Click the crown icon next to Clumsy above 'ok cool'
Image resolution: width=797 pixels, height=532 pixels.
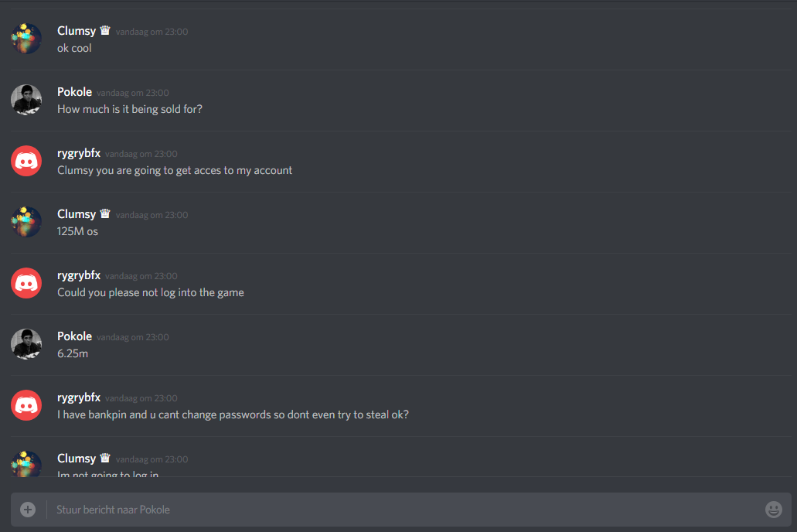(105, 30)
